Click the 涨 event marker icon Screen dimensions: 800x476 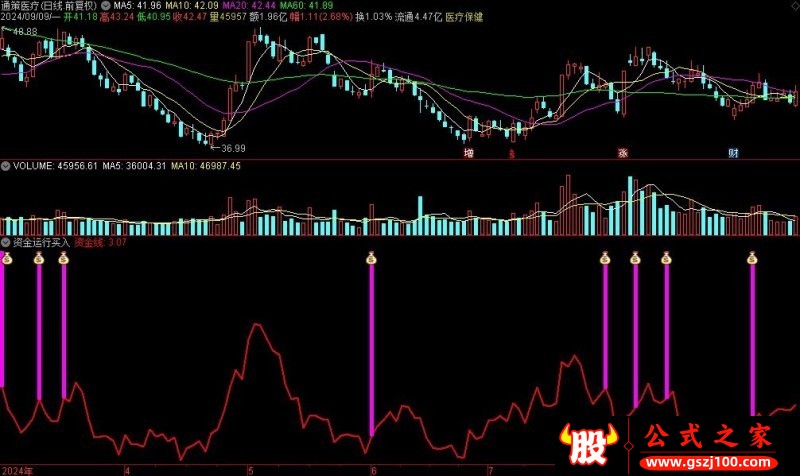point(622,153)
